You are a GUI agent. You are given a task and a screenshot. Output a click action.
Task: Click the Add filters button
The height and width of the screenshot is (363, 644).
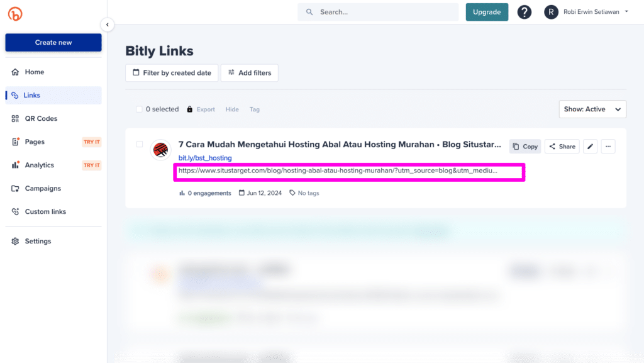coord(249,73)
